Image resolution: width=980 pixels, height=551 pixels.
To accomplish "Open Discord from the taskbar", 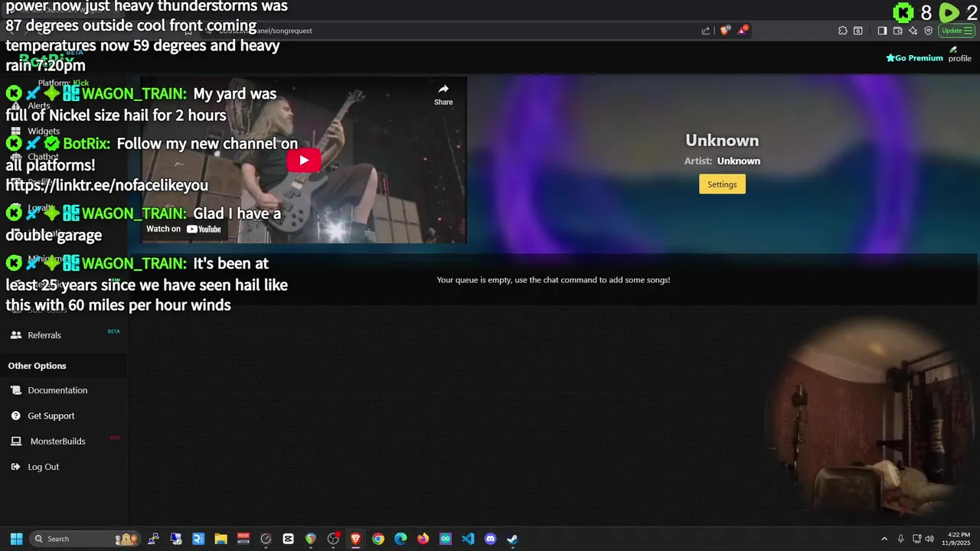I will click(491, 539).
